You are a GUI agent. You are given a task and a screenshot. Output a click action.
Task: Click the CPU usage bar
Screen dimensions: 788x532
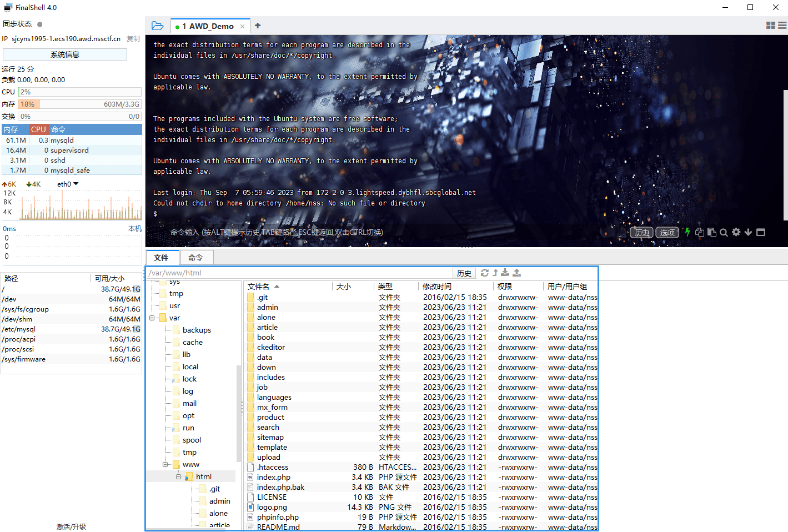tap(80, 92)
